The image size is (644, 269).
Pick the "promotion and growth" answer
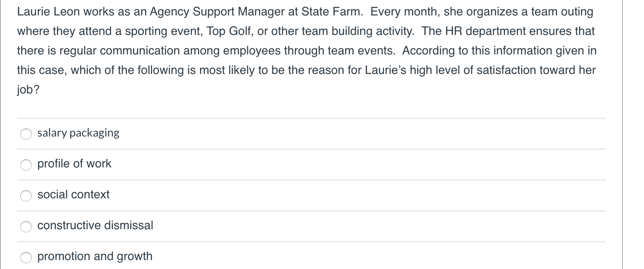[x=26, y=257]
